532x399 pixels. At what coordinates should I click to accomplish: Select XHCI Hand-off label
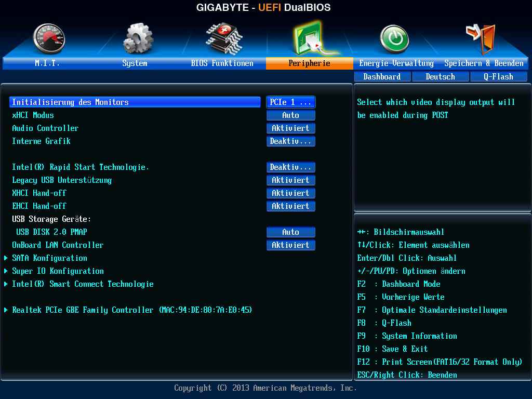(x=39, y=193)
